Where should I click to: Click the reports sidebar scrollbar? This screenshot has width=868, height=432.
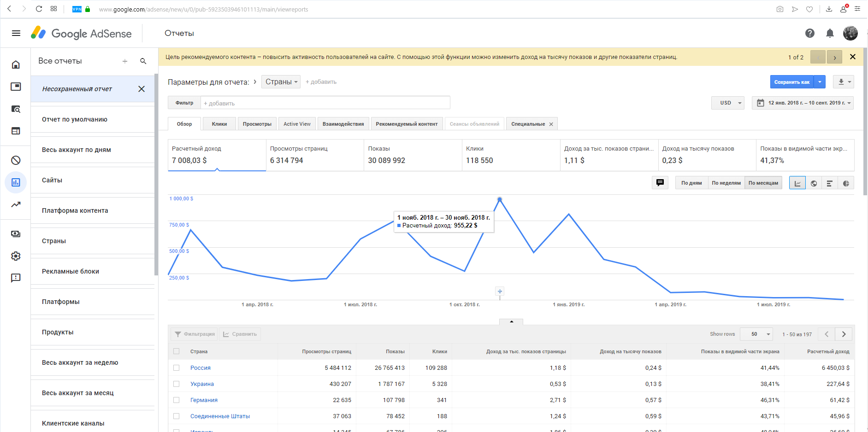coord(156,175)
